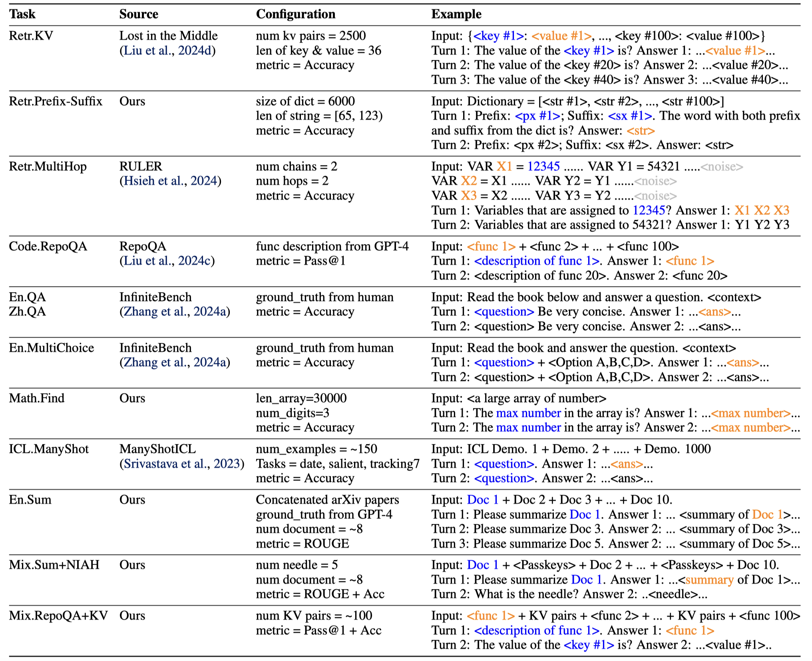The width and height of the screenshot is (812, 661).
Task: Select the Source column header
Action: (139, 14)
